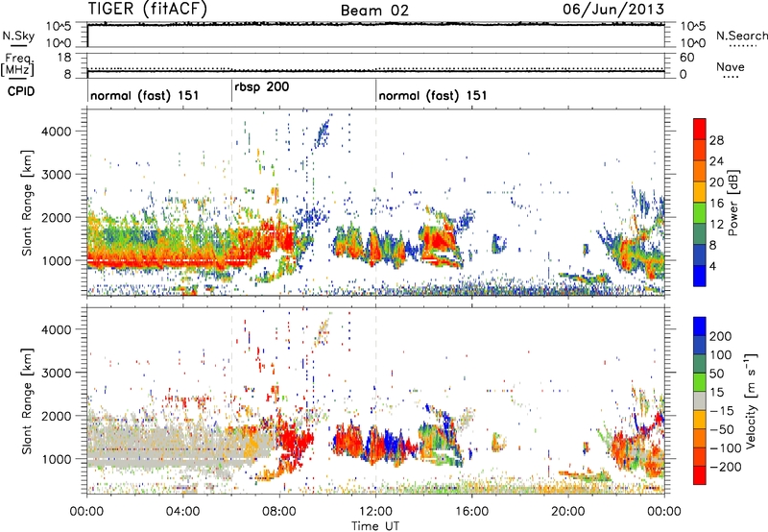The image size is (768, 532).
Task: Click the "Time UT" axis title
Action: point(375,526)
